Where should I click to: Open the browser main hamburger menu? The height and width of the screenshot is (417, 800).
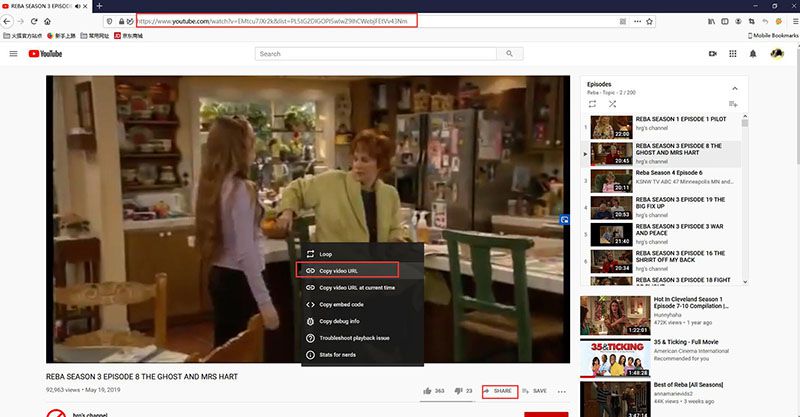795,21
